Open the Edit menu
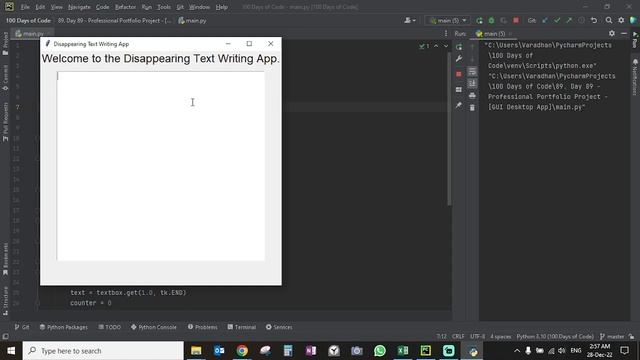This screenshot has height=360, width=640. (40, 7)
